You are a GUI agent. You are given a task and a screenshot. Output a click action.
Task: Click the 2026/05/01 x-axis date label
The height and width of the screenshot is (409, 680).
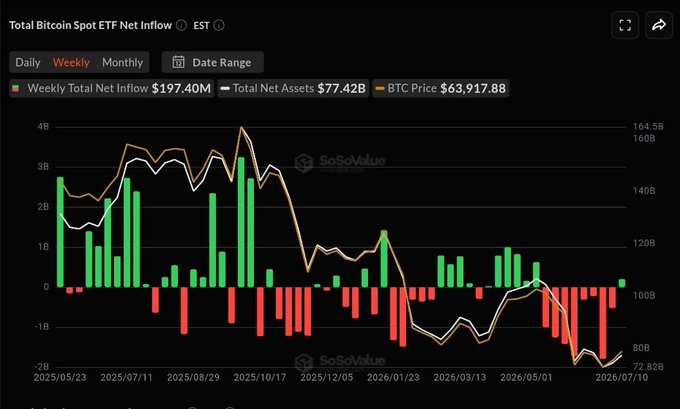(x=526, y=377)
